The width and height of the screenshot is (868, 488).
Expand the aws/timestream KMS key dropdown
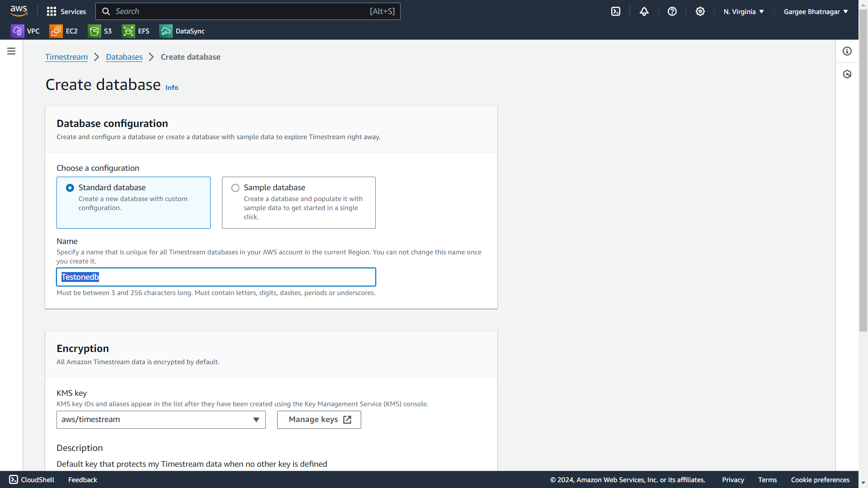(161, 420)
